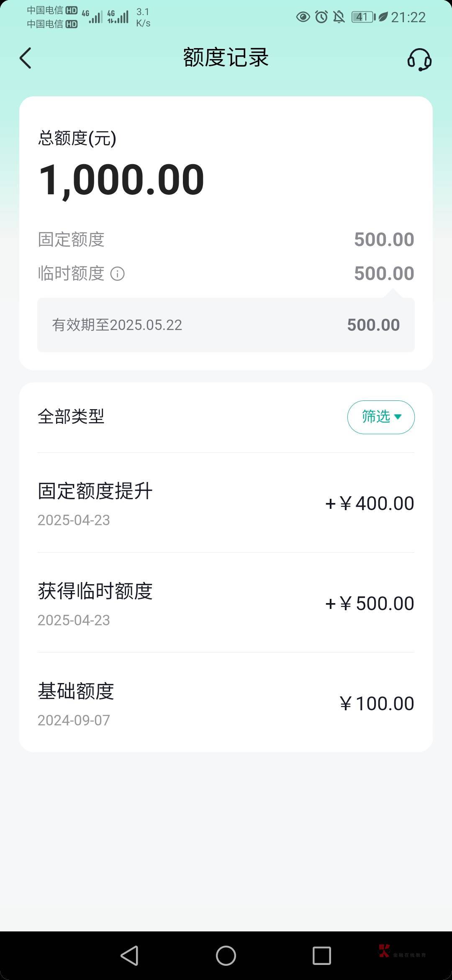Tap the 筛选 dropdown arrow
Viewport: 452px width, 980px height.
click(398, 417)
